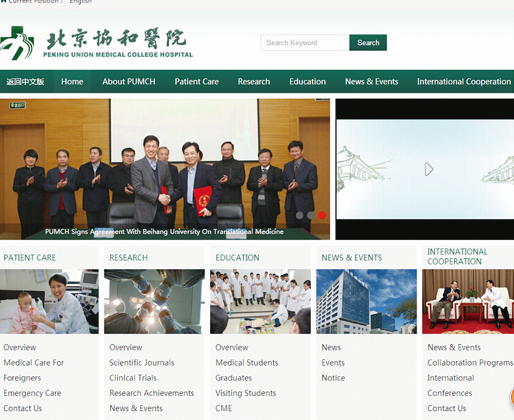Open International Conferences link
The width and height of the screenshot is (514, 420).
[450, 385]
